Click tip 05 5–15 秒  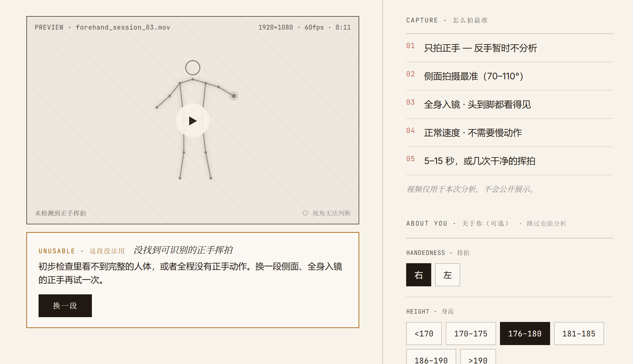tap(510, 161)
